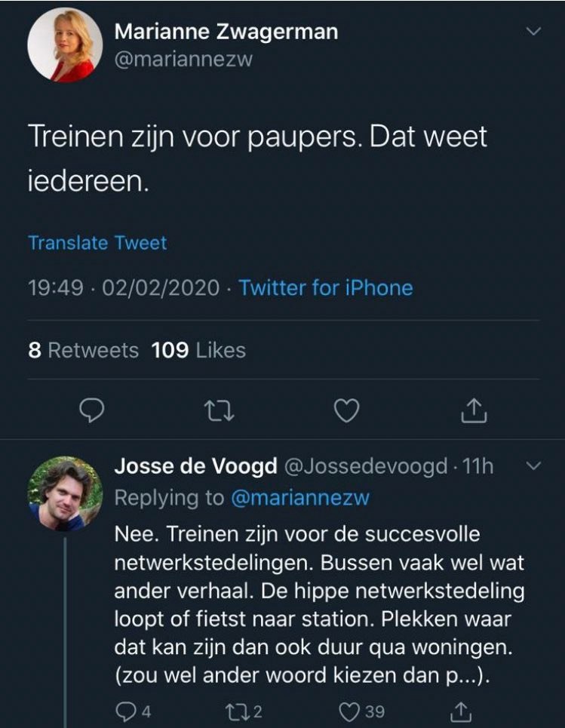The width and height of the screenshot is (565, 728).
Task: Open Marianne Zwagerman's display name
Action: tap(226, 32)
